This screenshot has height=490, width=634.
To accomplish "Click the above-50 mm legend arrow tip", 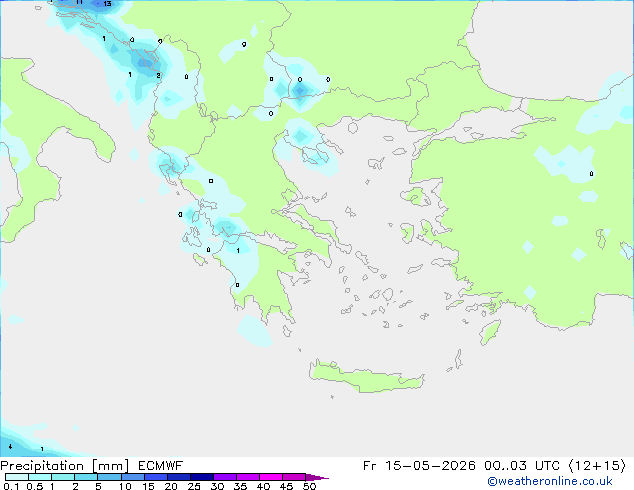I will click(317, 477).
